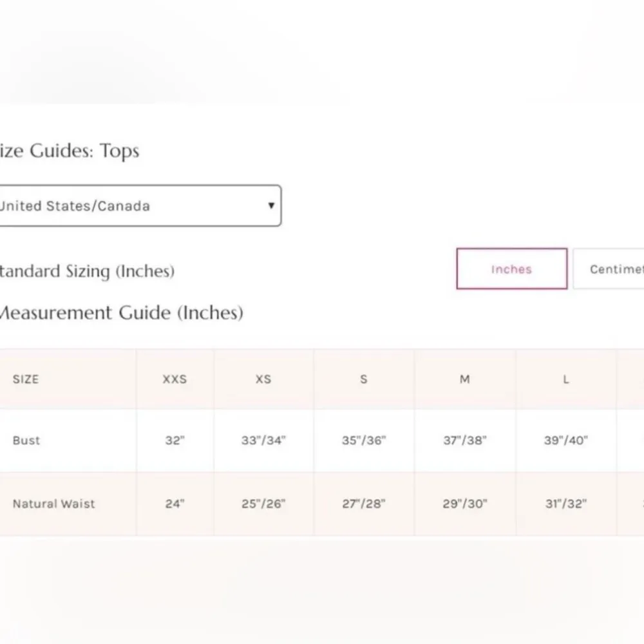644x644 pixels.
Task: Select the 25"/26" waist measurement
Action: pos(263,504)
